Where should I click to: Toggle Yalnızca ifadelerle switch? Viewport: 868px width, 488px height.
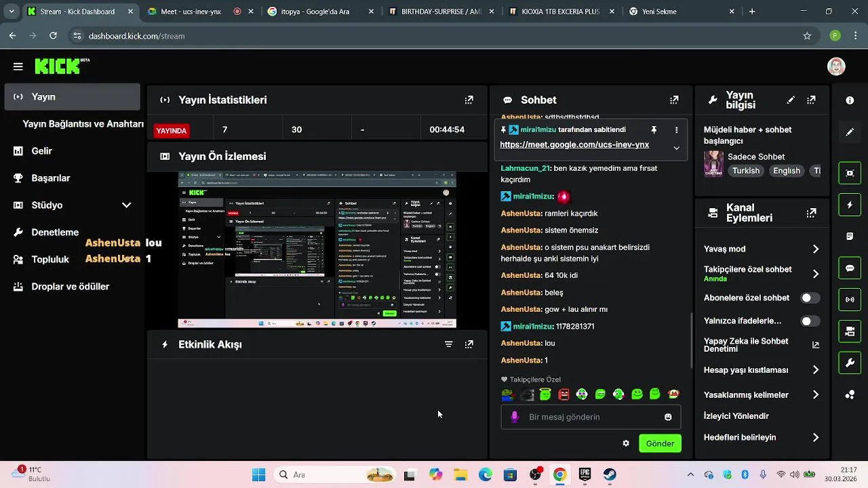810,321
